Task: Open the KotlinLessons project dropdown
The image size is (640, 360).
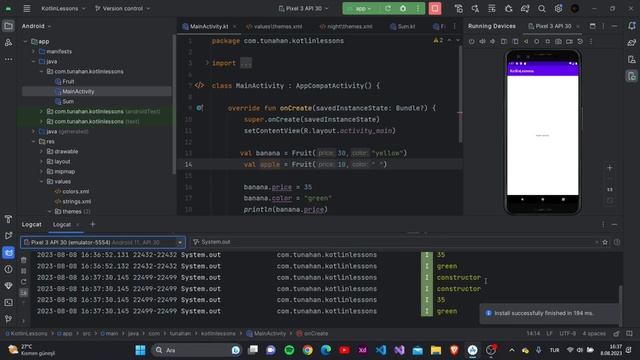Action: click(63, 8)
